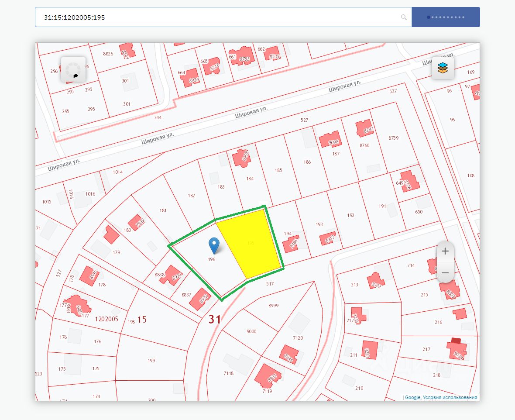This screenshot has width=515, height=420.
Task: Click parcel label 180
Action: click(x=127, y=230)
